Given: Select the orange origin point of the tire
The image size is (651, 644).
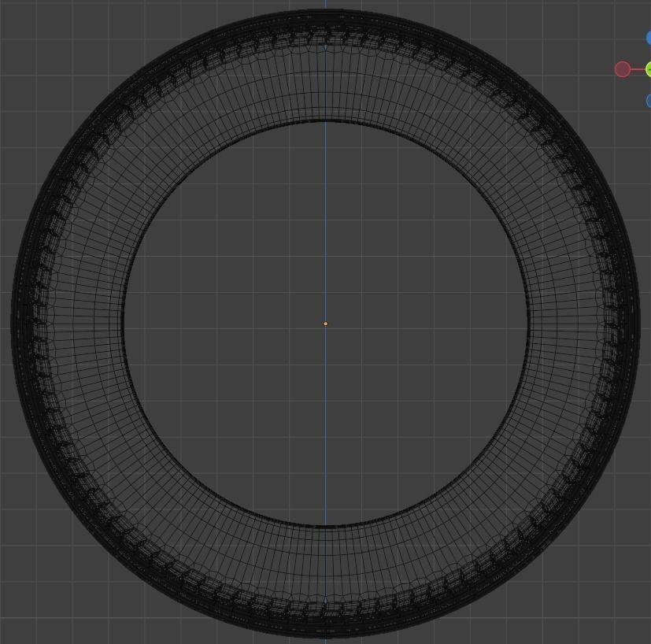Looking at the screenshot, I should click(x=326, y=324).
